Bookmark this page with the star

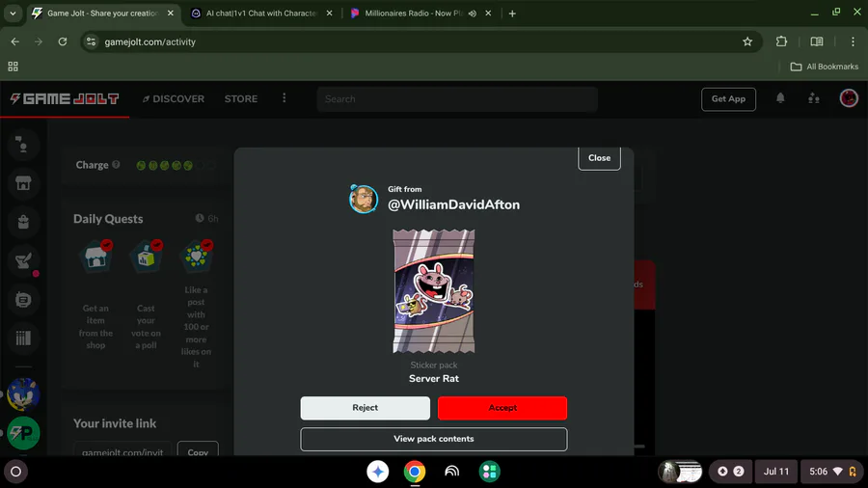747,41
